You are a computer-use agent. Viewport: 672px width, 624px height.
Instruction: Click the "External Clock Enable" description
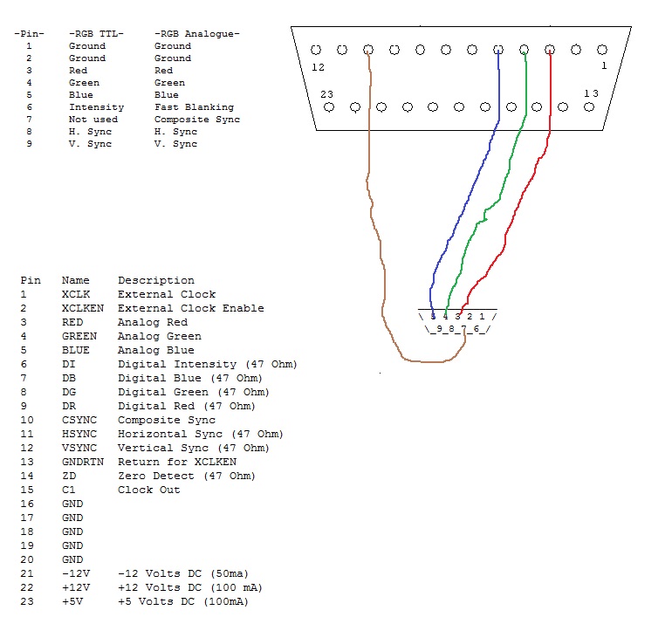click(191, 309)
